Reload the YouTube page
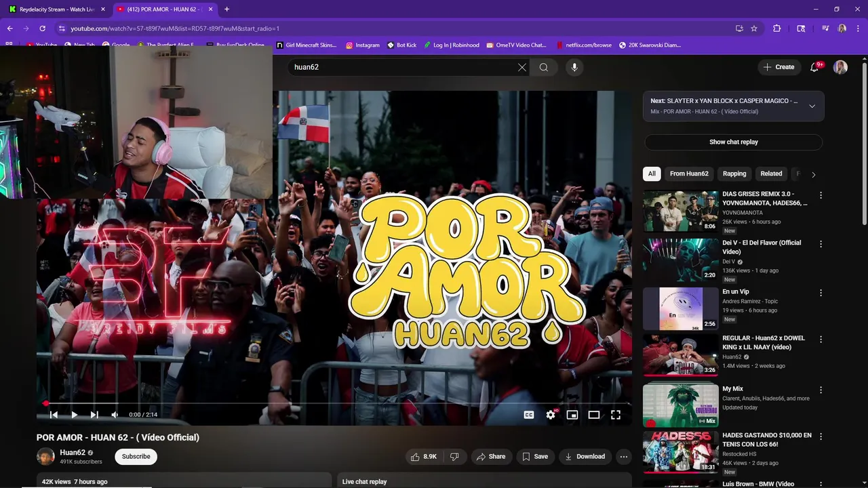 (43, 28)
